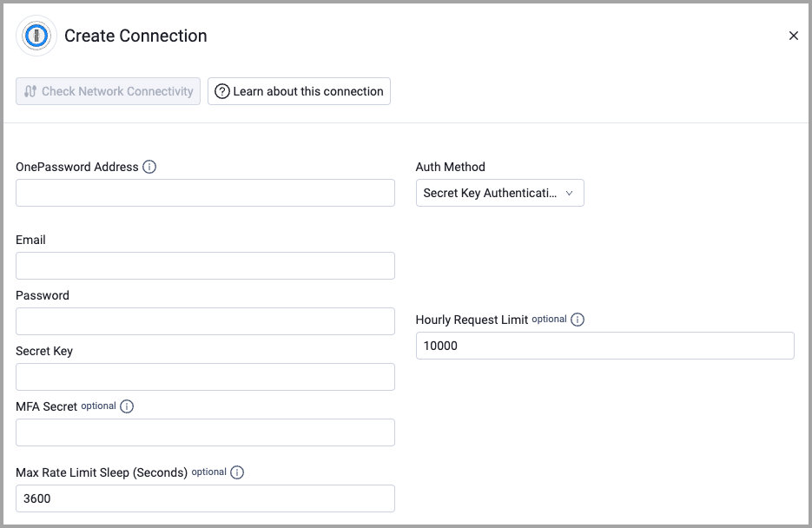Viewport: 812px width, 528px height.
Task: Click the OnePassword Address label text
Action: click(x=77, y=167)
